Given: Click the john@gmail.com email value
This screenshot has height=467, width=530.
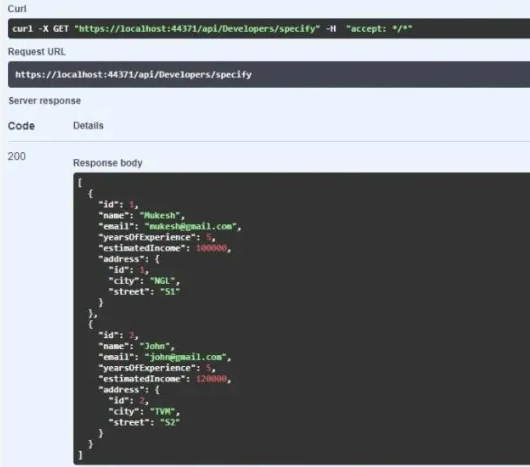Looking at the screenshot, I should tap(186, 357).
